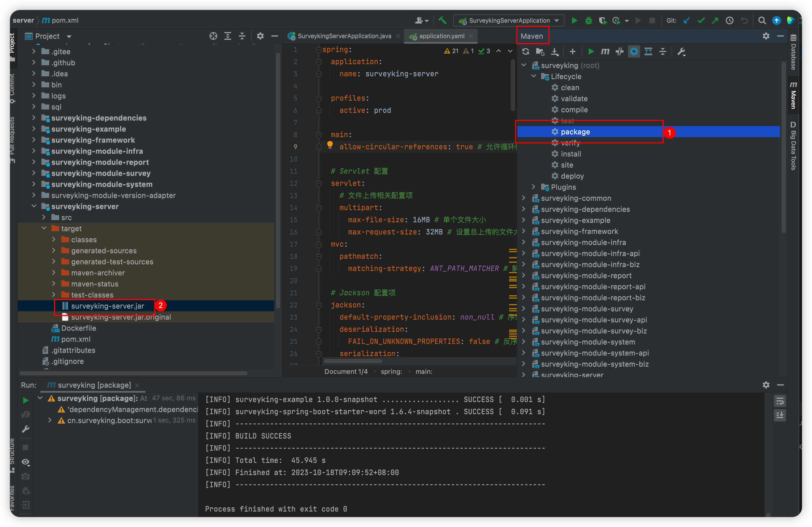The height and width of the screenshot is (527, 812).
Task: Rerun surveyking package in Run panel
Action: pos(26,400)
